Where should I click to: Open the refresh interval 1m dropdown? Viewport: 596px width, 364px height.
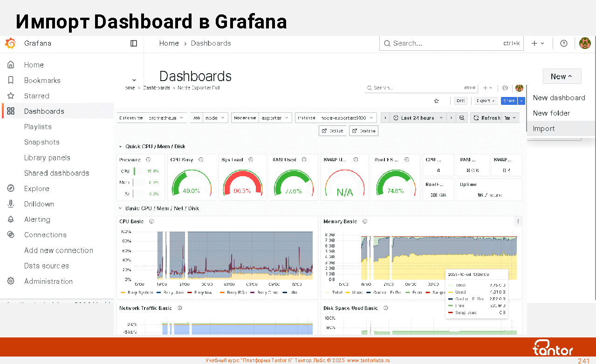pos(510,118)
